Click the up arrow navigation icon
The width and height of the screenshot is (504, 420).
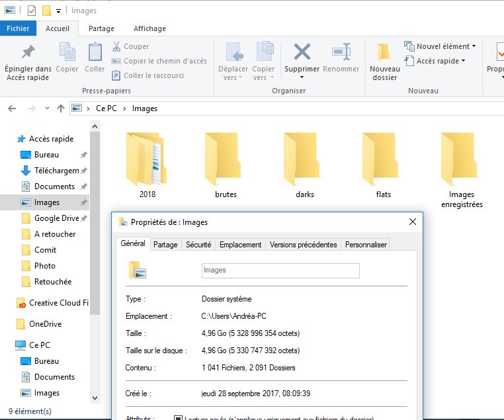[x=61, y=108]
